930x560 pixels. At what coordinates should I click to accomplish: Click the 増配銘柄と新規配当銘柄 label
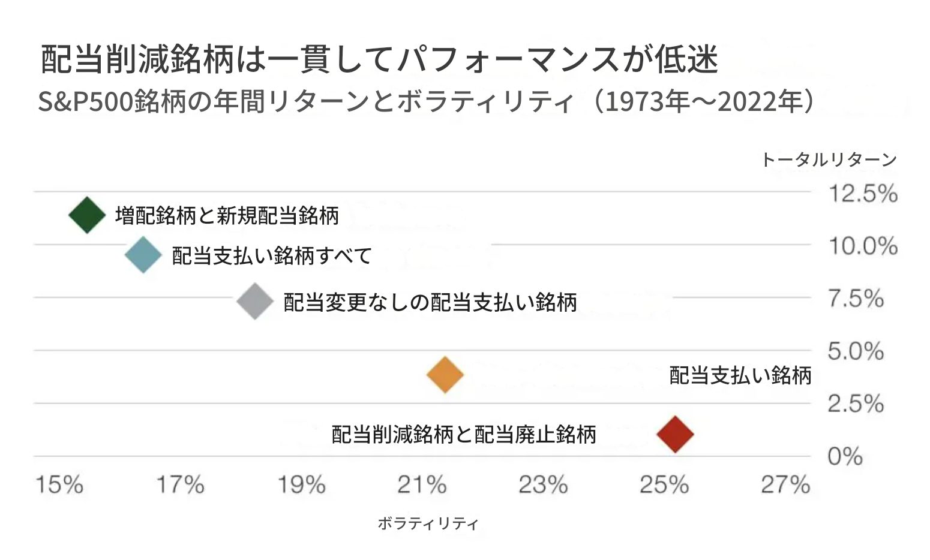tap(227, 216)
